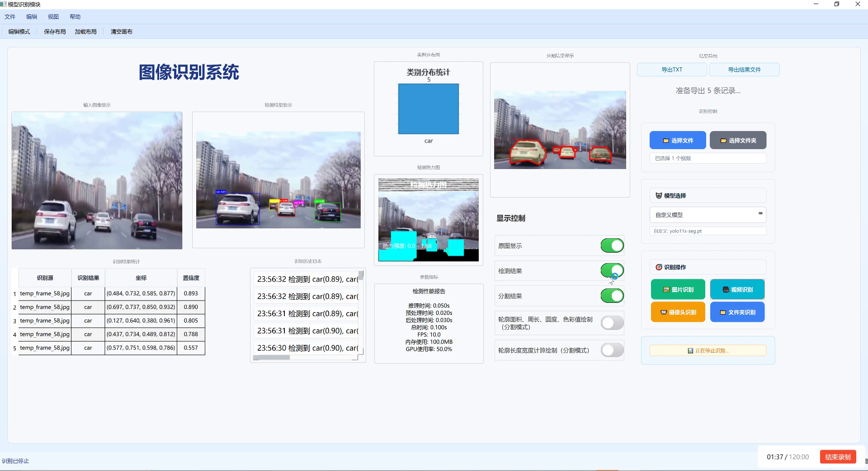This screenshot has width=868, height=471.
Task: Open 文件夹识别 folder recognition
Action: (737, 311)
